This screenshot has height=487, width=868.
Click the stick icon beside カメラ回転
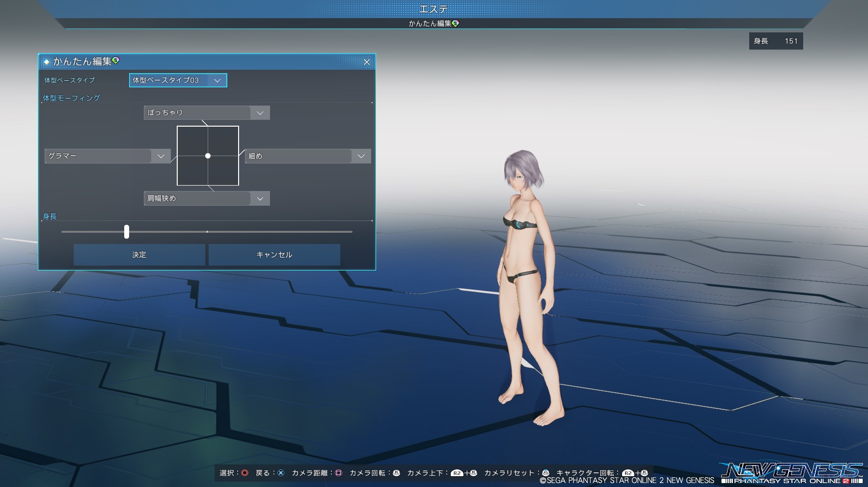(x=396, y=473)
